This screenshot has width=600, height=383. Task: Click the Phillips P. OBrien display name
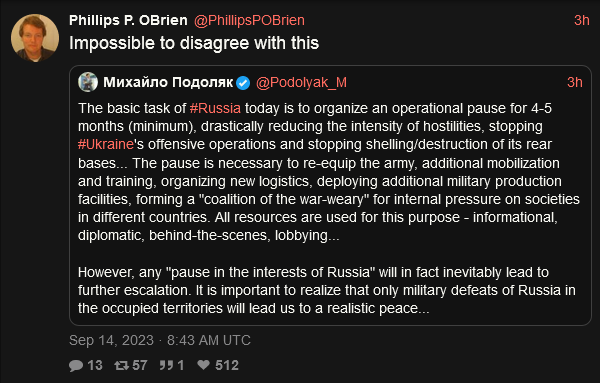click(x=128, y=20)
